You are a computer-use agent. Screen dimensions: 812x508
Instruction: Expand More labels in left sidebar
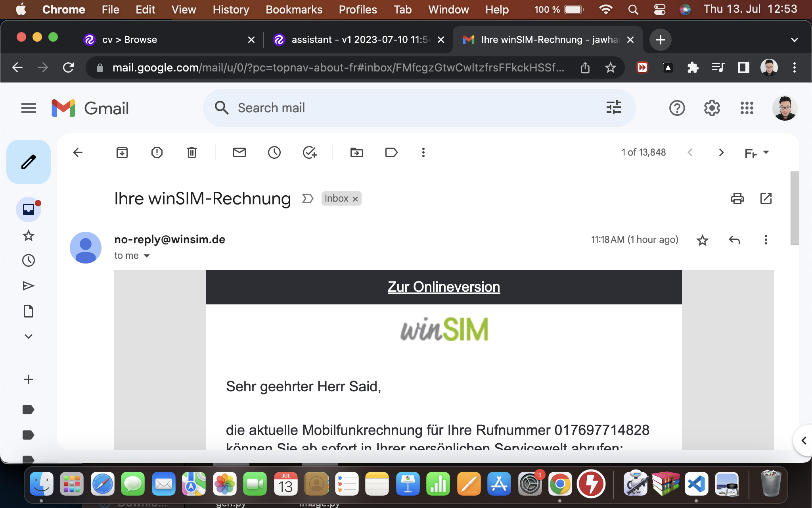point(28,337)
